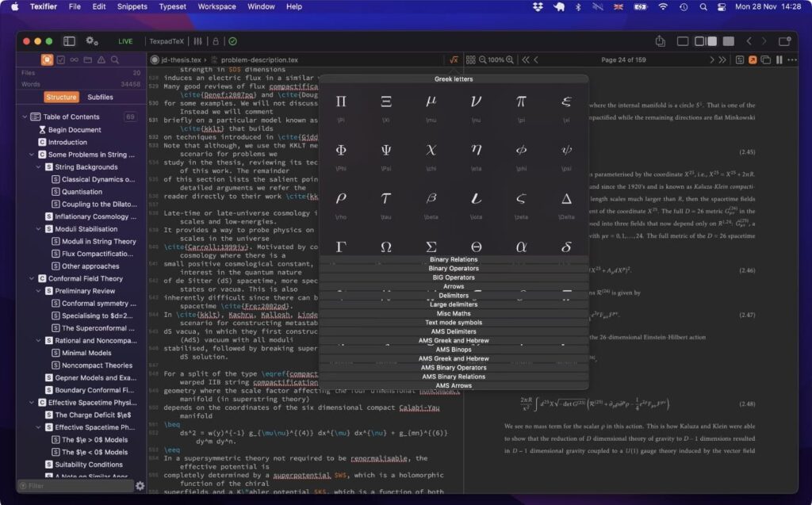Open the typeset settings sliders icon
This screenshot has width=812, height=505.
pyautogui.click(x=198, y=40)
